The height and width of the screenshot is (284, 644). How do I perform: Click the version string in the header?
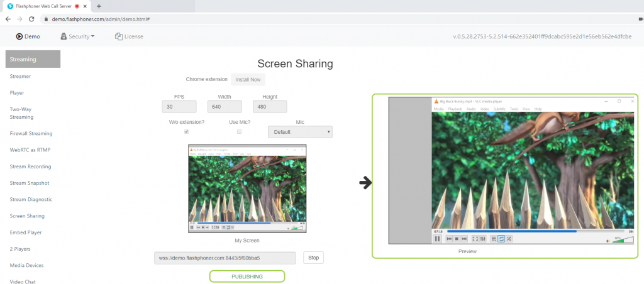pos(543,36)
